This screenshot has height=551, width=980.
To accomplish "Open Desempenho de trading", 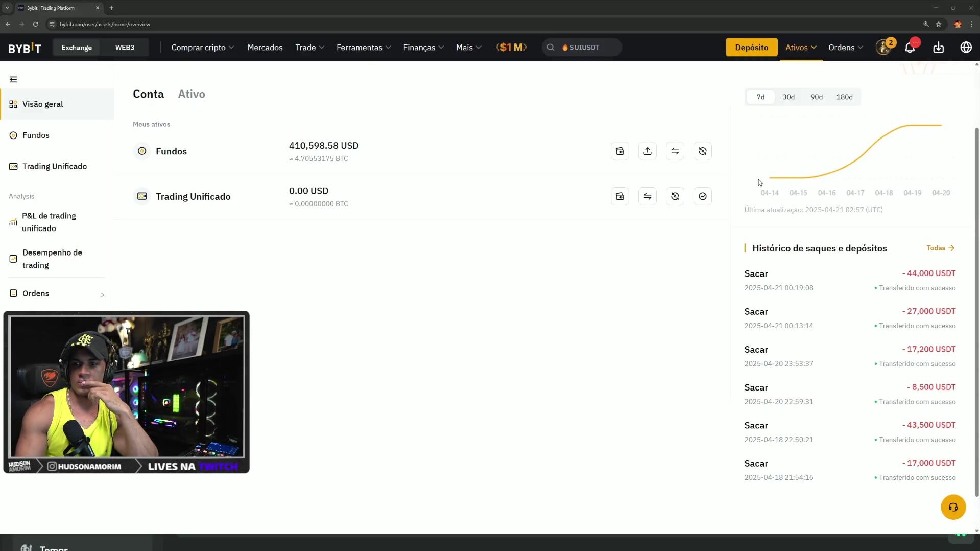I will 57,259.
